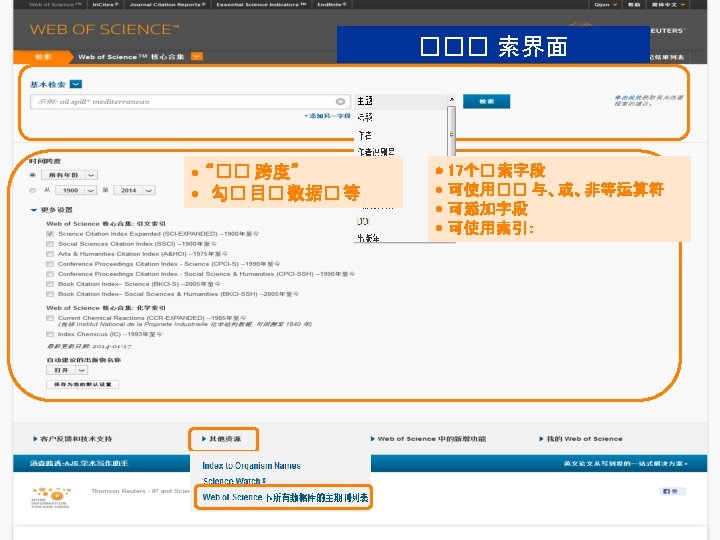Check Book Citation Index BKCI-SSH box
Image resolution: width=720 pixels, height=540 pixels.
tap(50, 294)
